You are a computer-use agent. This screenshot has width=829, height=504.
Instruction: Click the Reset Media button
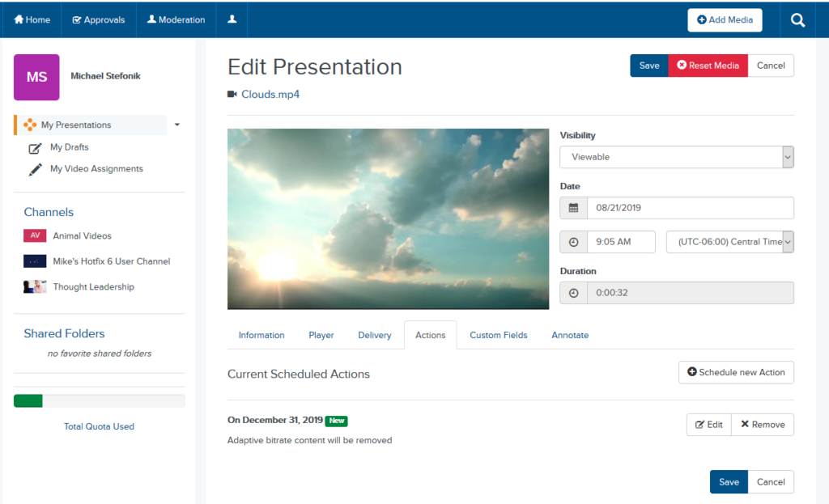pos(708,66)
